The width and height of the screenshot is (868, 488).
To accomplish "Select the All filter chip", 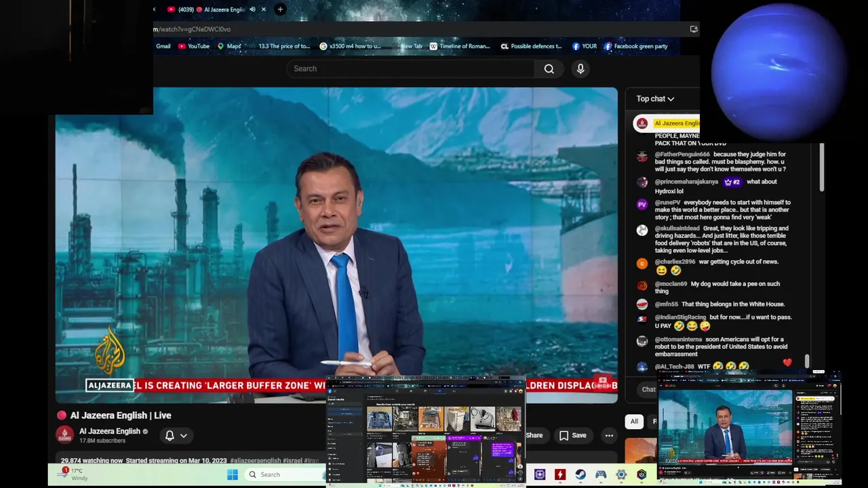I will coord(634,422).
